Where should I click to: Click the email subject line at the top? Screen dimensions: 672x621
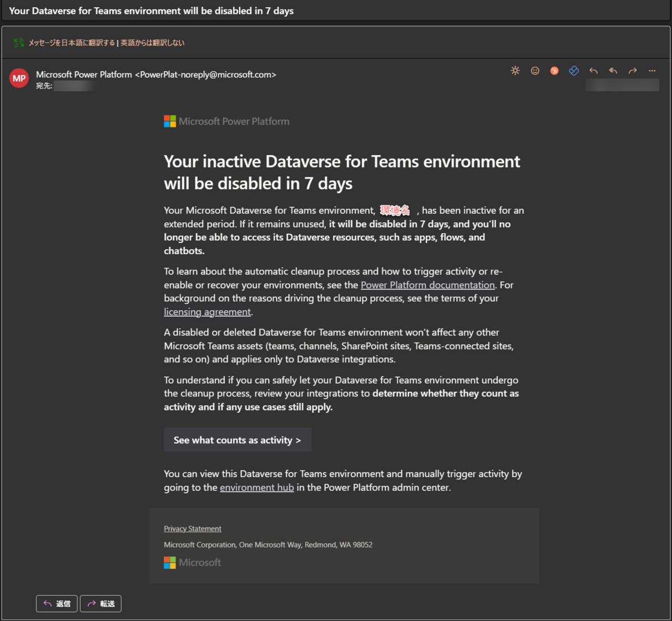coord(151,11)
